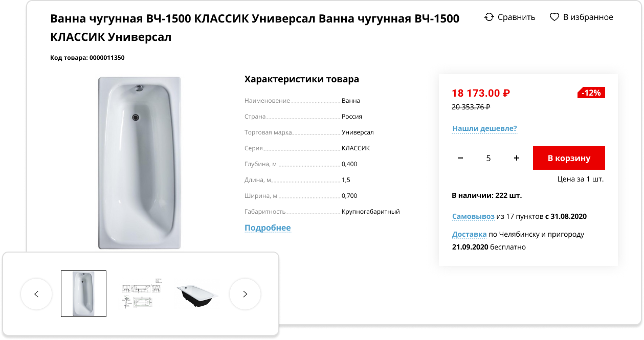Increase quantity with the plus button
Screen dimensions: 644x340
point(517,158)
